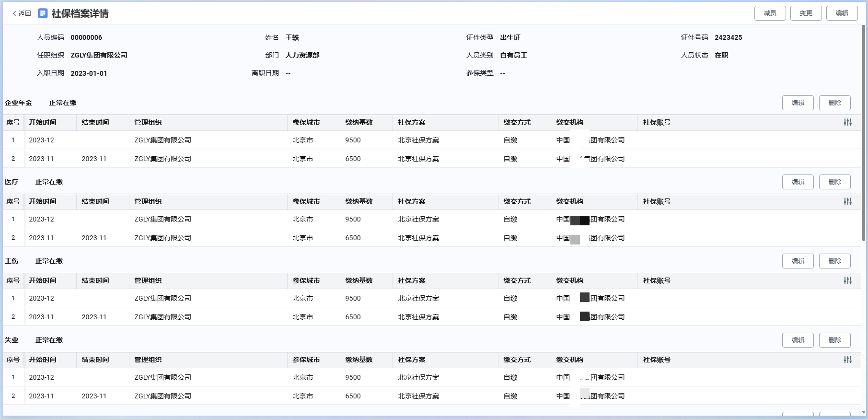The height and width of the screenshot is (419, 868).
Task: Select 北京市 in 工伤 row 2
Action: coord(302,317)
